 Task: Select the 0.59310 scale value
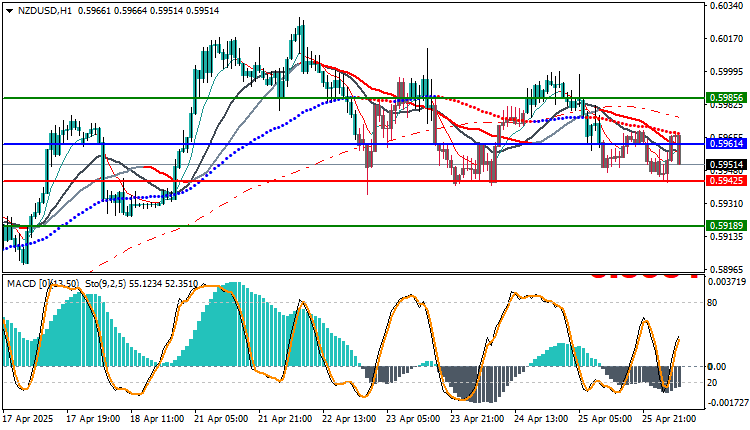pyautogui.click(x=727, y=204)
